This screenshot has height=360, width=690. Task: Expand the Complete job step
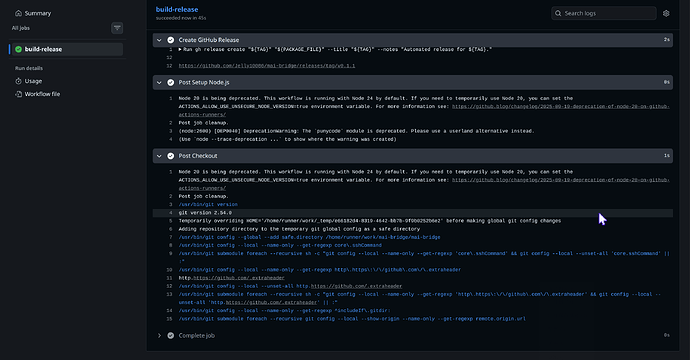159,335
